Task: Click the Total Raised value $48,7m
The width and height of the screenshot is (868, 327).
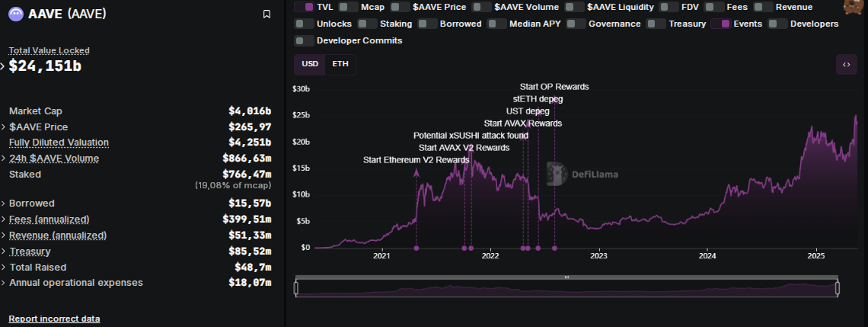Action: click(253, 267)
